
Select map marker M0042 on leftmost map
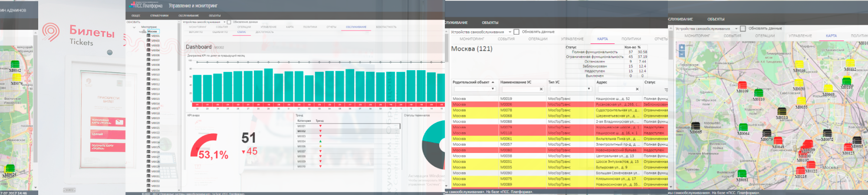tap(15, 65)
